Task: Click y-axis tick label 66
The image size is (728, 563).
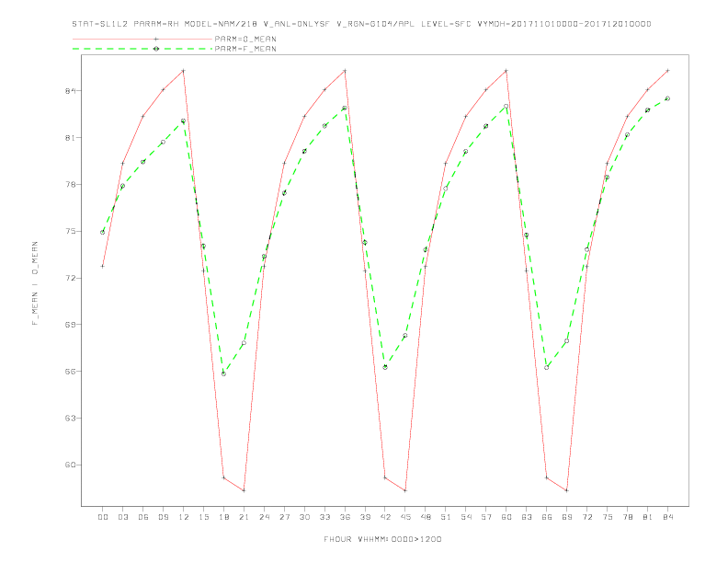Action: coord(70,371)
